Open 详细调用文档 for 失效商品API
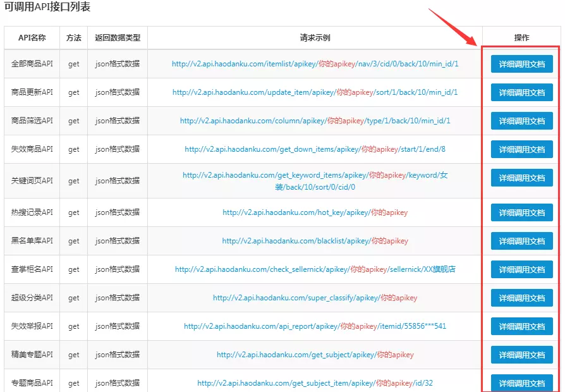This screenshot has height=392, width=565. (x=521, y=149)
